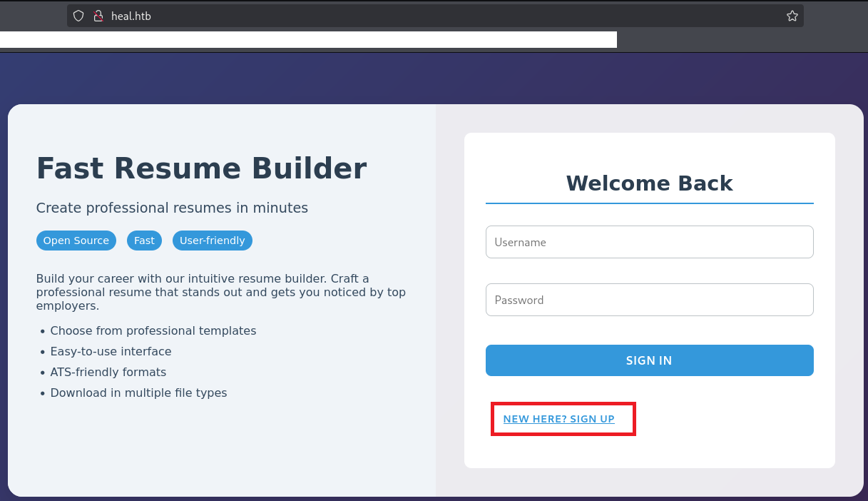Viewport: 868px width, 501px height.
Task: Click the 'Build your career' description paragraph
Action: [221, 292]
